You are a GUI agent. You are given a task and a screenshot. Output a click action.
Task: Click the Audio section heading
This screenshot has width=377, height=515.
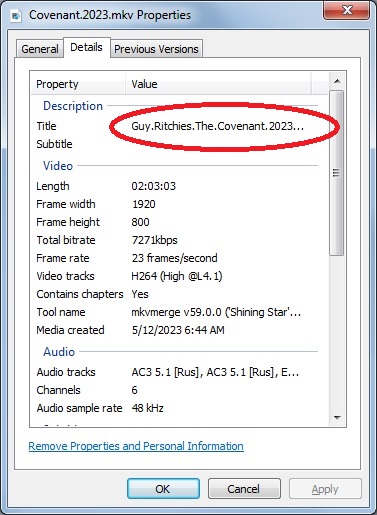click(59, 352)
